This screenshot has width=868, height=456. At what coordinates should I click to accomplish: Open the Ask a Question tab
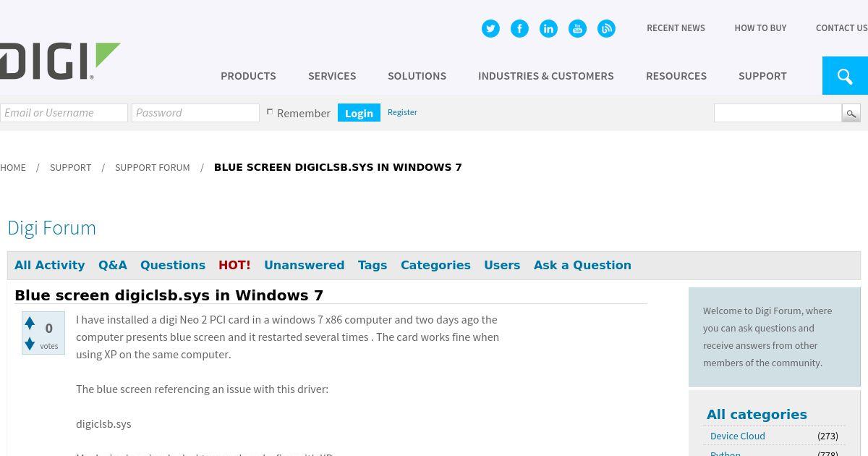(x=582, y=265)
